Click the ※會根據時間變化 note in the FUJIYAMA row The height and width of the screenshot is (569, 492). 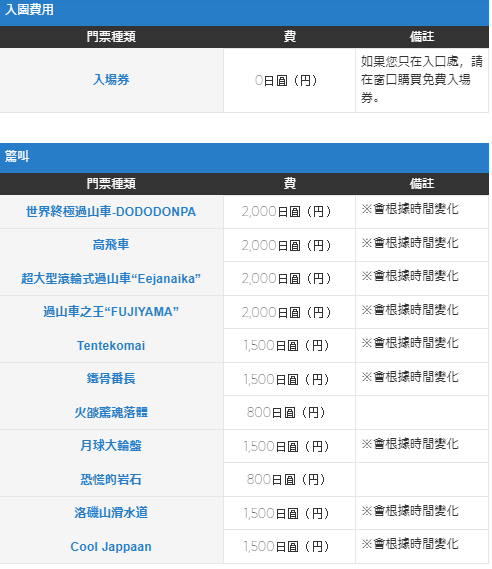pyautogui.click(x=410, y=310)
